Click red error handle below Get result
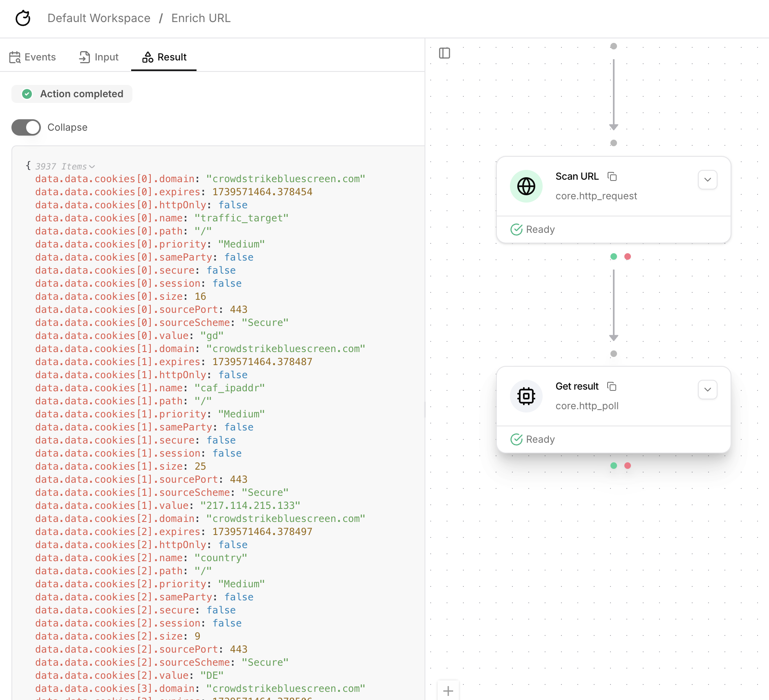The width and height of the screenshot is (769, 700). (628, 466)
